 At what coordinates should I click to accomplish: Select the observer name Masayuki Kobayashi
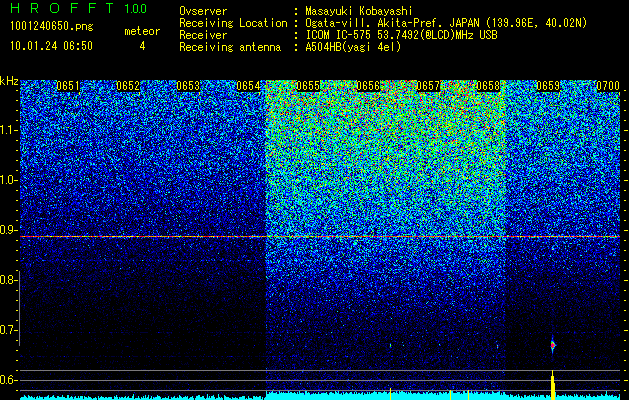pyautogui.click(x=359, y=11)
